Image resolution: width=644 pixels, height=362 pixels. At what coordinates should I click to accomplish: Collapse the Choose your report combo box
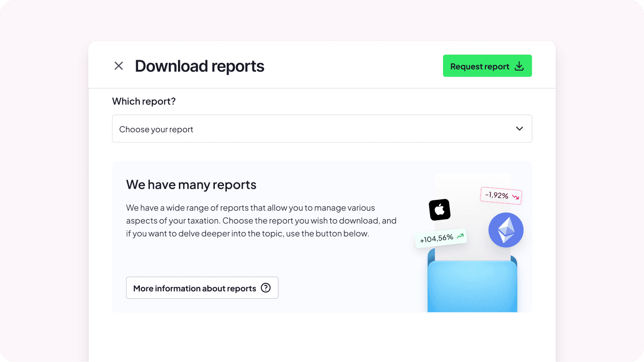click(322, 129)
